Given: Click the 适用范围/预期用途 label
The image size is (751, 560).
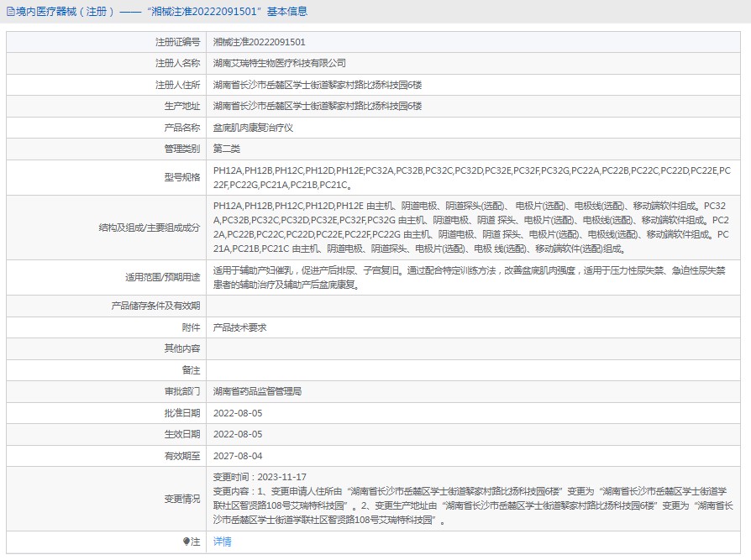Looking at the screenshot, I should 163,277.
